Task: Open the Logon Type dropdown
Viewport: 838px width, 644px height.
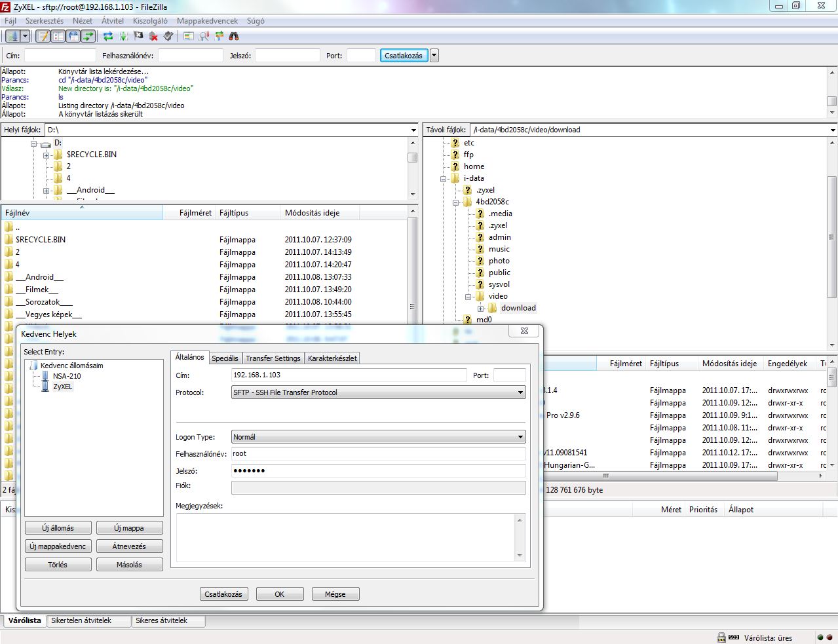Action: point(379,437)
